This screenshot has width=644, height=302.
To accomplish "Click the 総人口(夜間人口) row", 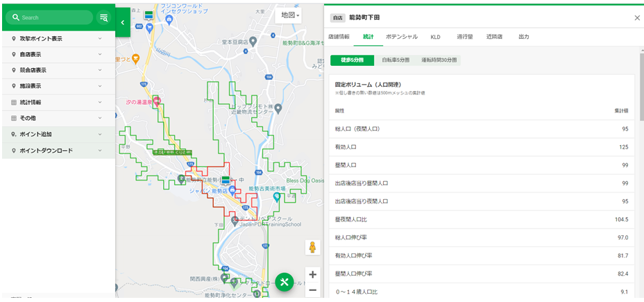I will 482,129.
